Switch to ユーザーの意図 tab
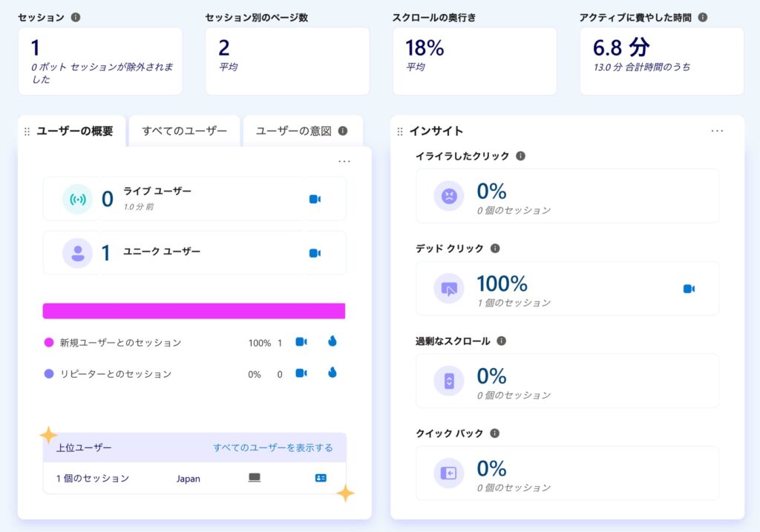Image resolution: width=760 pixels, height=532 pixels. pos(293,131)
